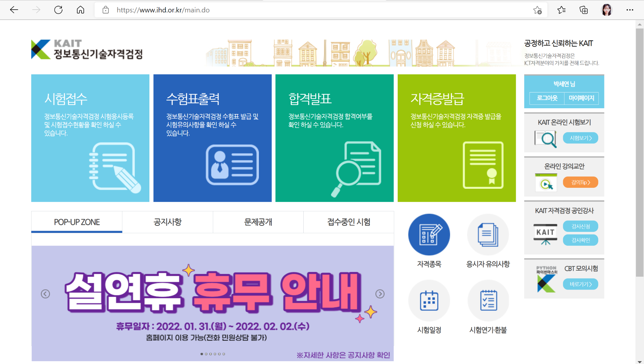Screen dimensions: 644x364
Task: Click the 시험연기·환불 checklist icon
Action: pyautogui.click(x=488, y=300)
